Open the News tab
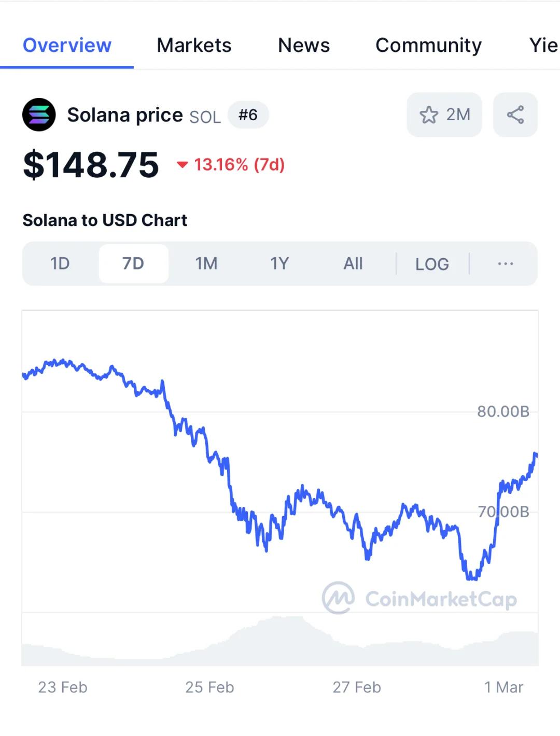Screen dimensions: 560x736 [x=304, y=46]
